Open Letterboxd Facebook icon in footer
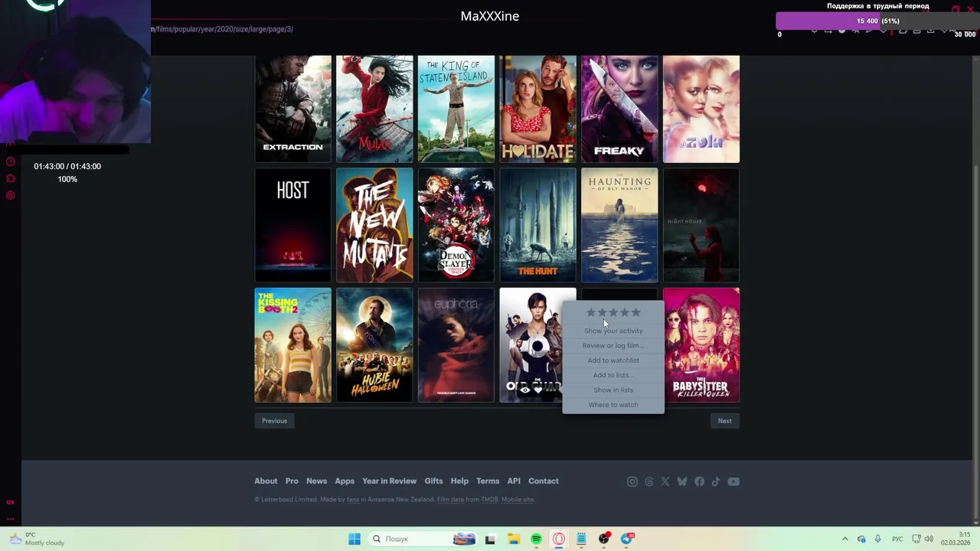Screen dimensions: 980x551 pyautogui.click(x=699, y=481)
